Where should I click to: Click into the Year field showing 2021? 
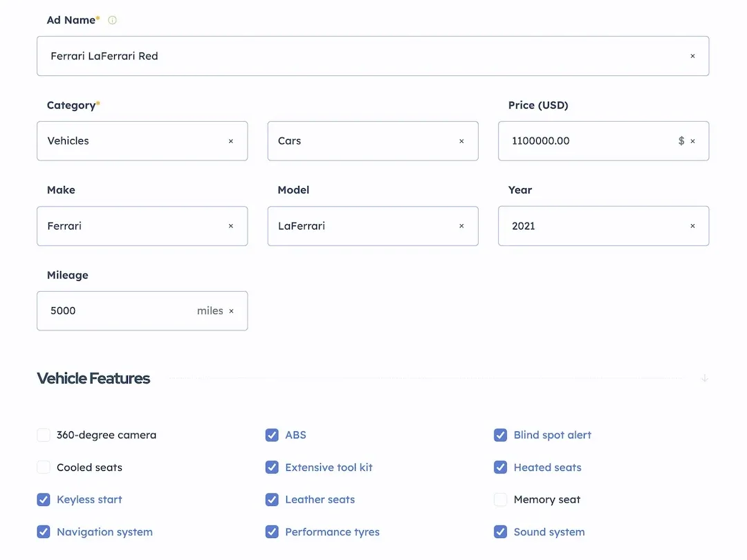coord(603,226)
